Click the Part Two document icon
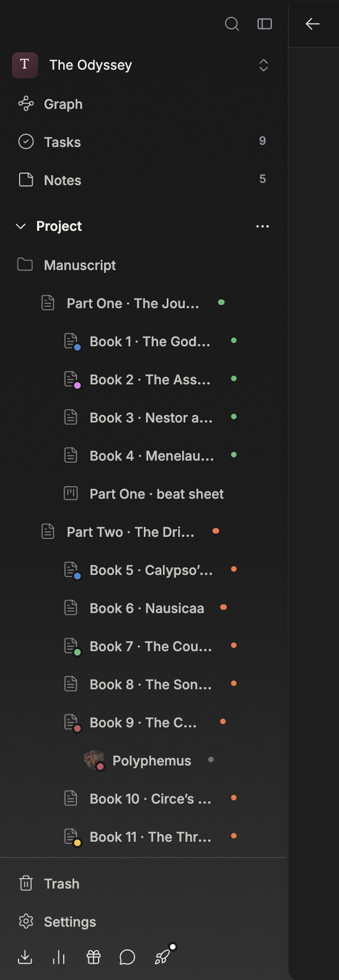This screenshot has width=339, height=980. pos(48,531)
